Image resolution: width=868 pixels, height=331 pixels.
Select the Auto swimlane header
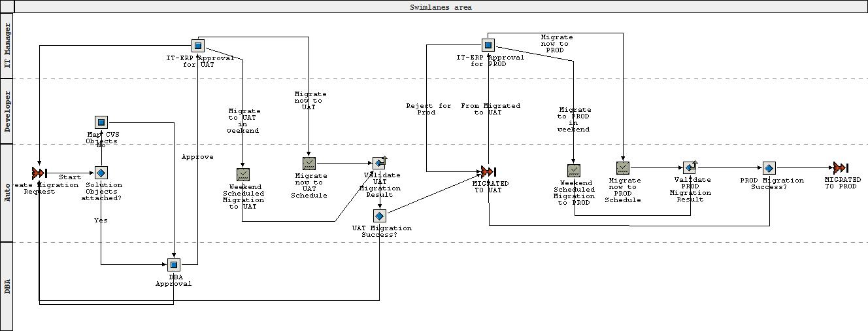coord(7,193)
